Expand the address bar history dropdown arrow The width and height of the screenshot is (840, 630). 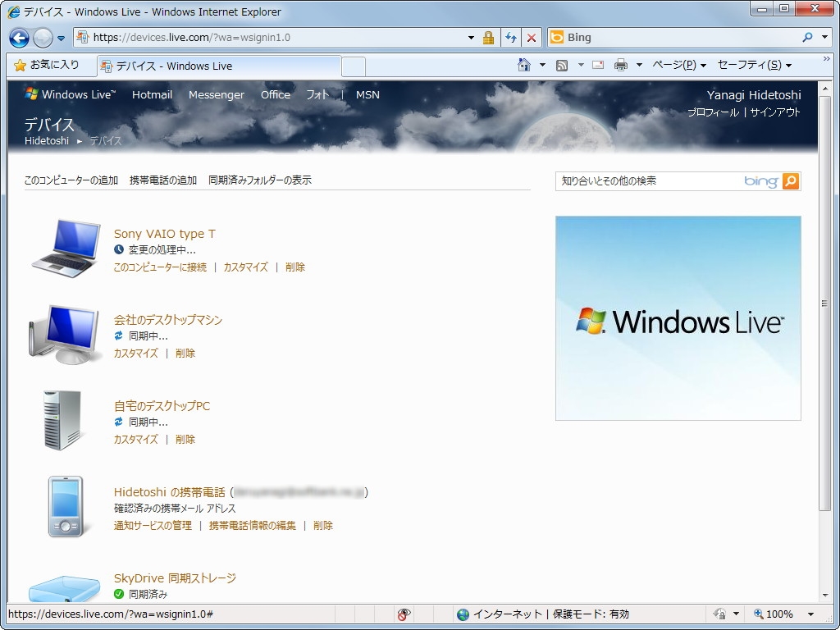point(472,37)
